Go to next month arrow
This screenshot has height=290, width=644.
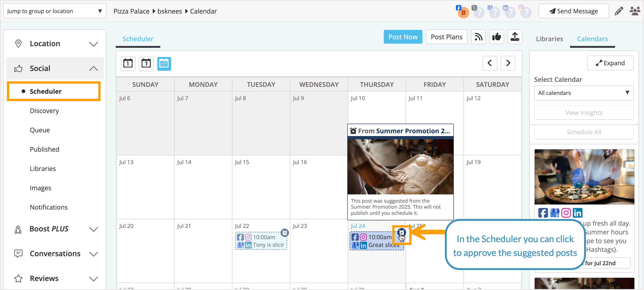508,63
